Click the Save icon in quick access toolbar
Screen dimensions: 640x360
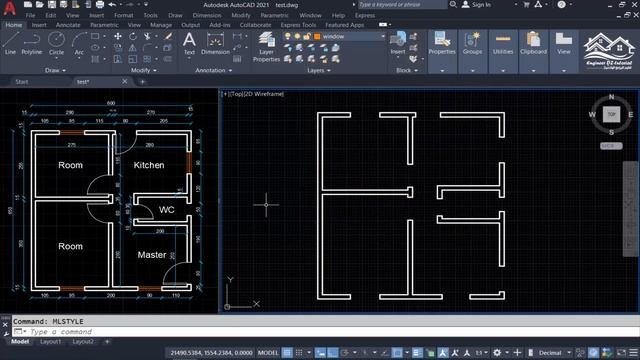[51, 4]
